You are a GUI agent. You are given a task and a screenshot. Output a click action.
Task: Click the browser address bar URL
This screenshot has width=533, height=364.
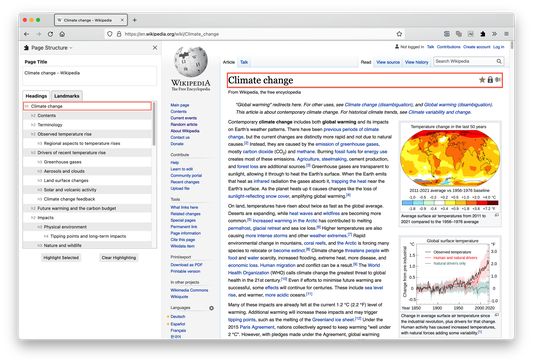[x=172, y=34]
